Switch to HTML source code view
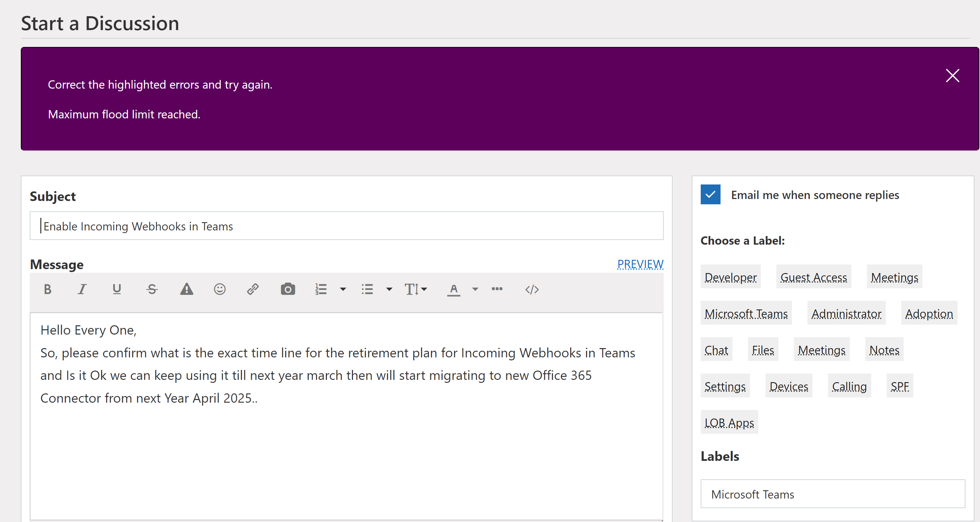This screenshot has height=522, width=980. click(532, 290)
